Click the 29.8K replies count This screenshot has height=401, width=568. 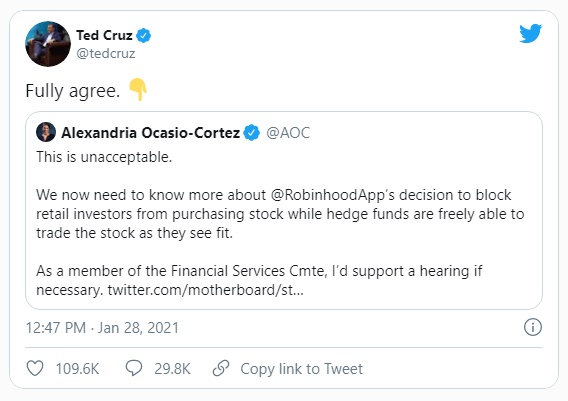(x=172, y=369)
